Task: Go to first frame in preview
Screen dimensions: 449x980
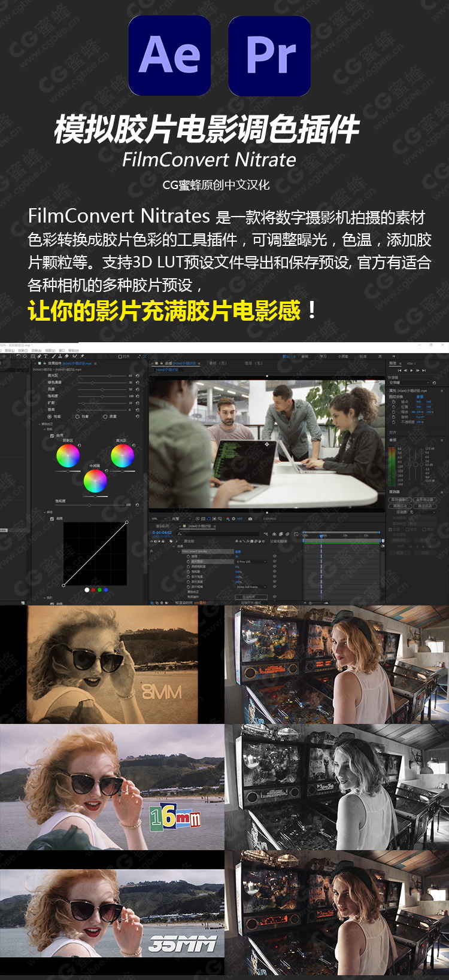Action: (x=399, y=370)
